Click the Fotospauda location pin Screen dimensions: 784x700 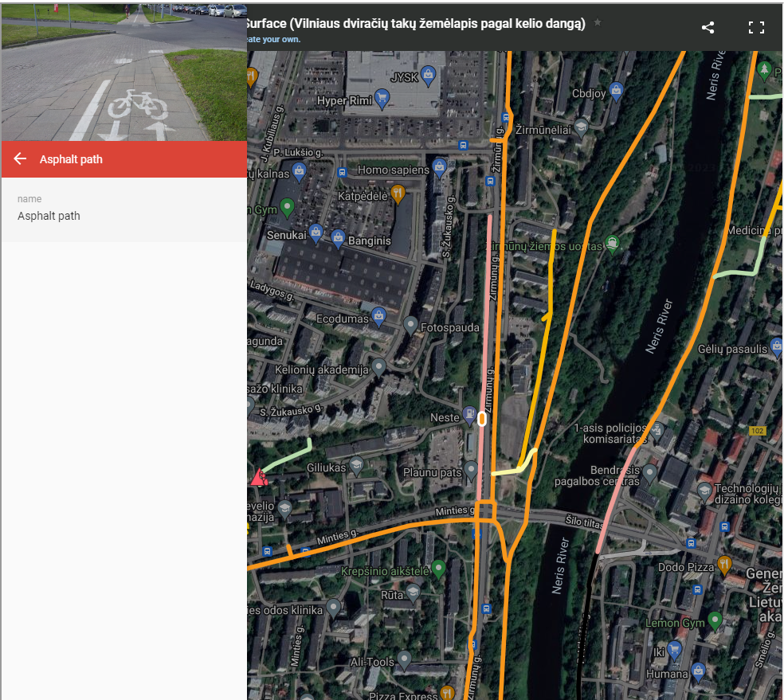410,326
